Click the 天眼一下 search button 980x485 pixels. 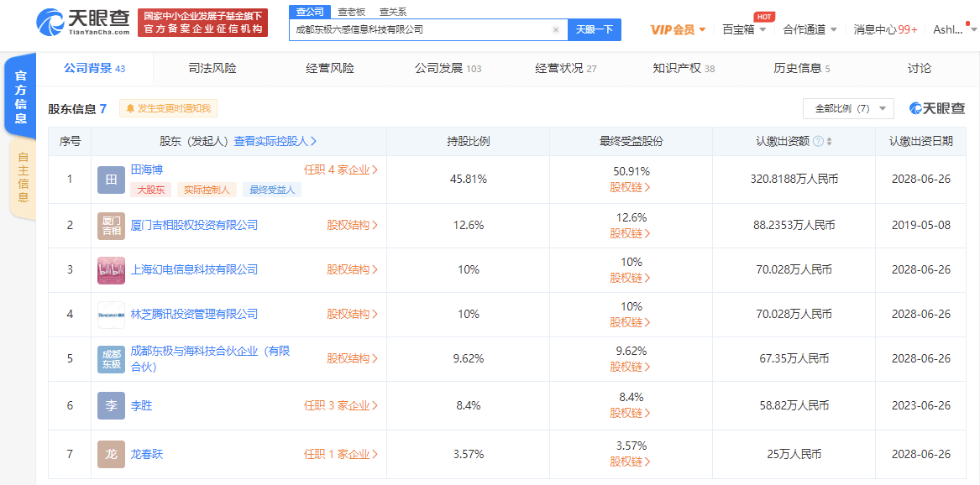[x=595, y=29]
